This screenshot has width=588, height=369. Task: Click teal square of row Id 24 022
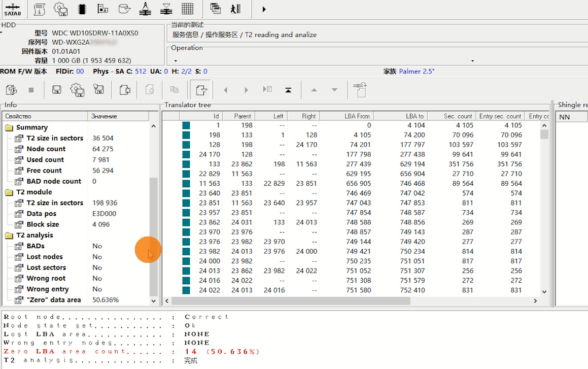pyautogui.click(x=186, y=290)
